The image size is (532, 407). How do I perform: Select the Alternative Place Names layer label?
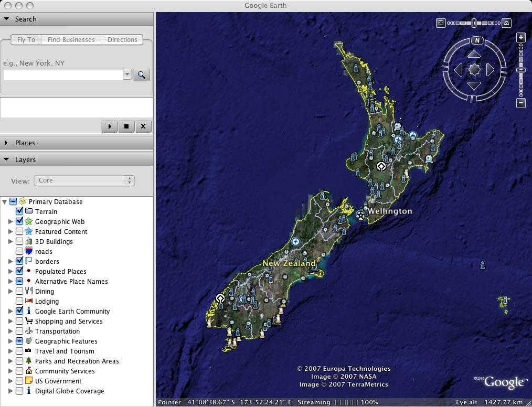(71, 281)
